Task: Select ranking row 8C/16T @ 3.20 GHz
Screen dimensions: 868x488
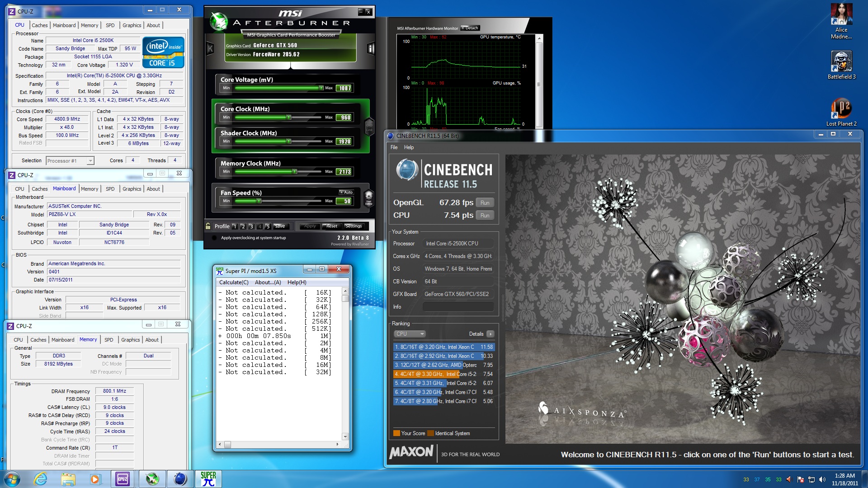Action: pyautogui.click(x=444, y=347)
